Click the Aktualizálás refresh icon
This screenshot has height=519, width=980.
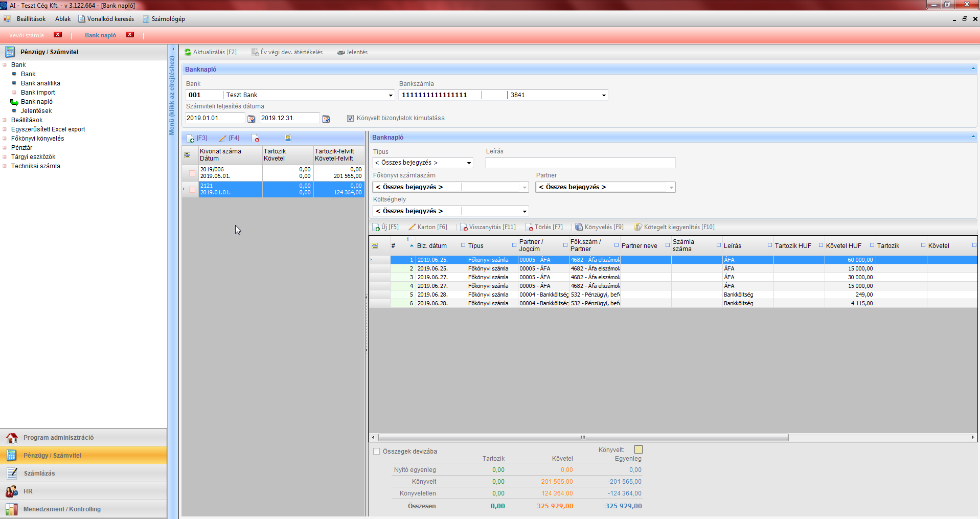point(188,52)
